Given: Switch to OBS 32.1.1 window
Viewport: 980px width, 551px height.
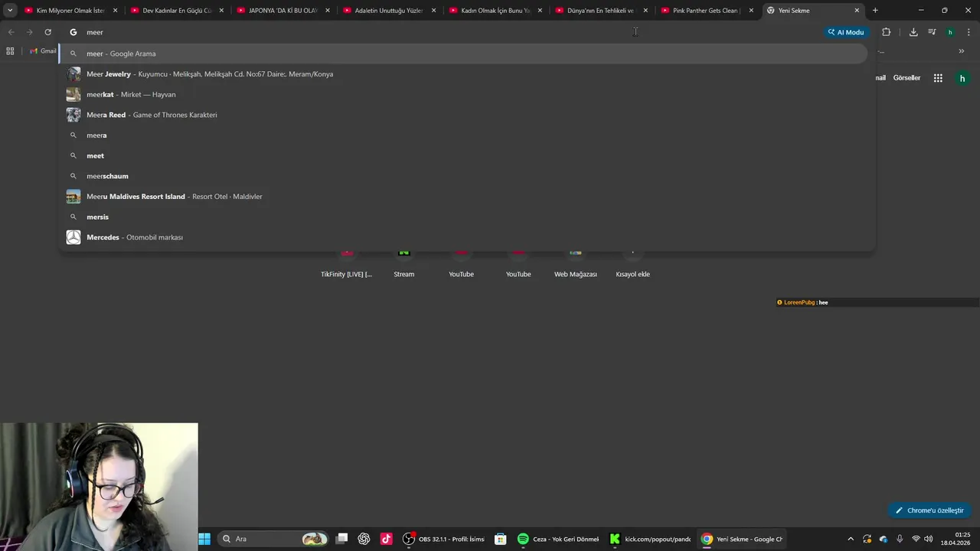Looking at the screenshot, I should point(444,539).
